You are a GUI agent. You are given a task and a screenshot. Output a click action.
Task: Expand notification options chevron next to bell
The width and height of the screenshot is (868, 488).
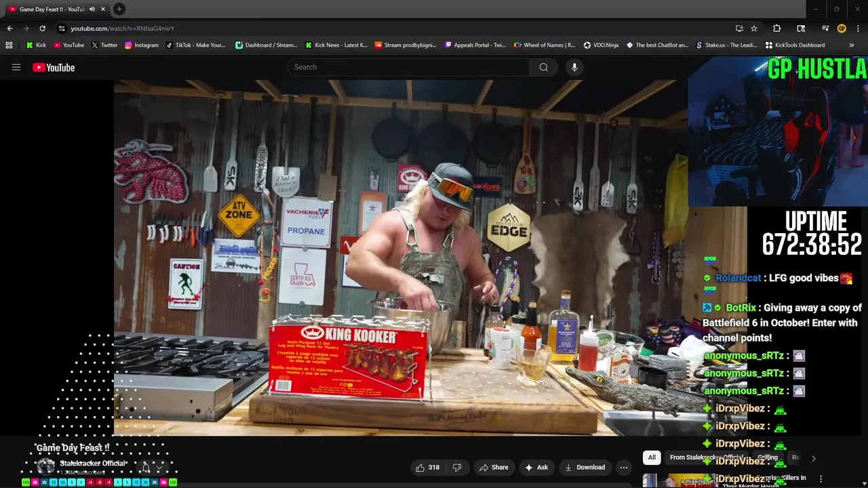[159, 468]
